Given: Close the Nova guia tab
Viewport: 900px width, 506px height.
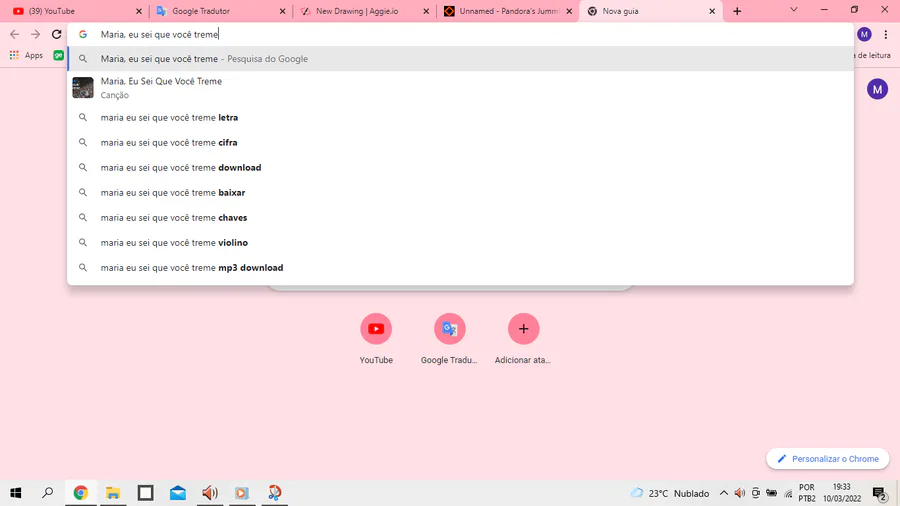Looking at the screenshot, I should [712, 11].
